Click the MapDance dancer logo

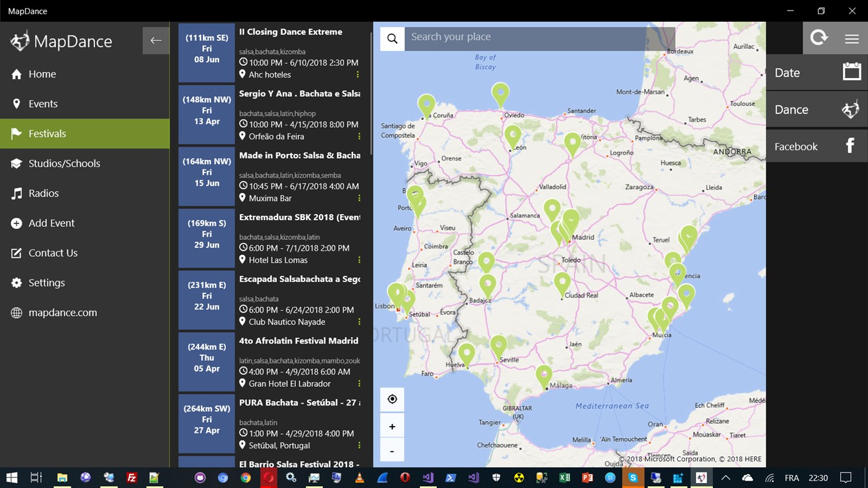pos(20,41)
